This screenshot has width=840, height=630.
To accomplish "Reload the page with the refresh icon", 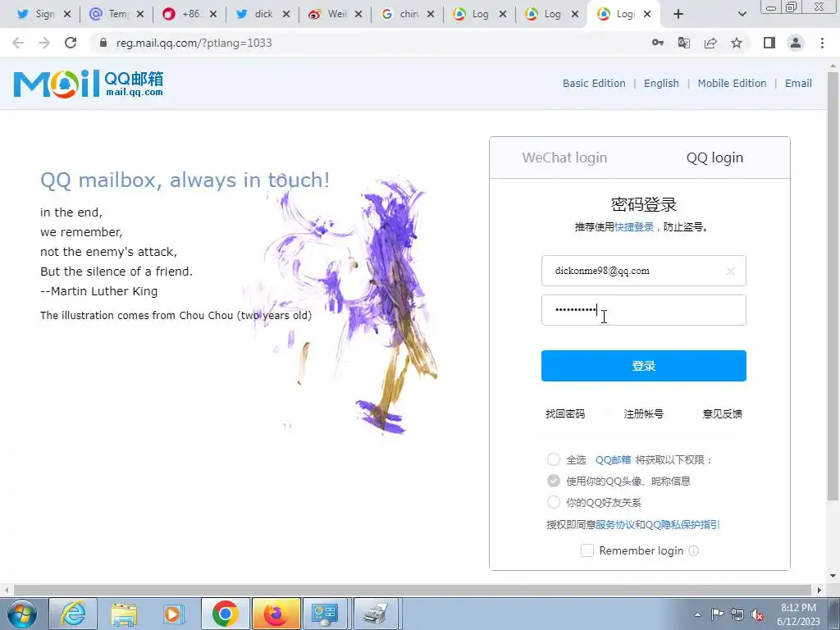I will point(71,43).
